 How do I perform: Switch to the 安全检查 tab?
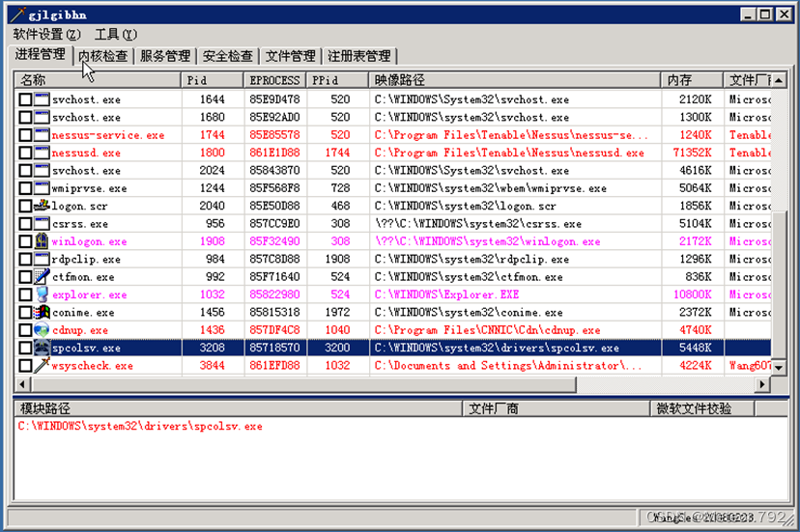228,56
